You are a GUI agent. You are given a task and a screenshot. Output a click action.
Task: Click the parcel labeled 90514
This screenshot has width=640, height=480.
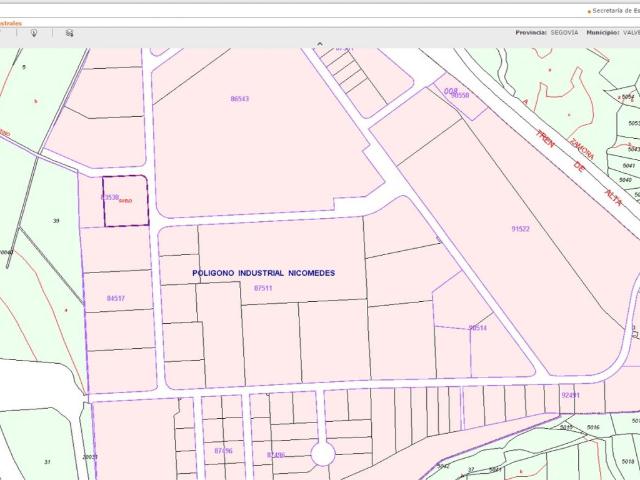[477, 328]
